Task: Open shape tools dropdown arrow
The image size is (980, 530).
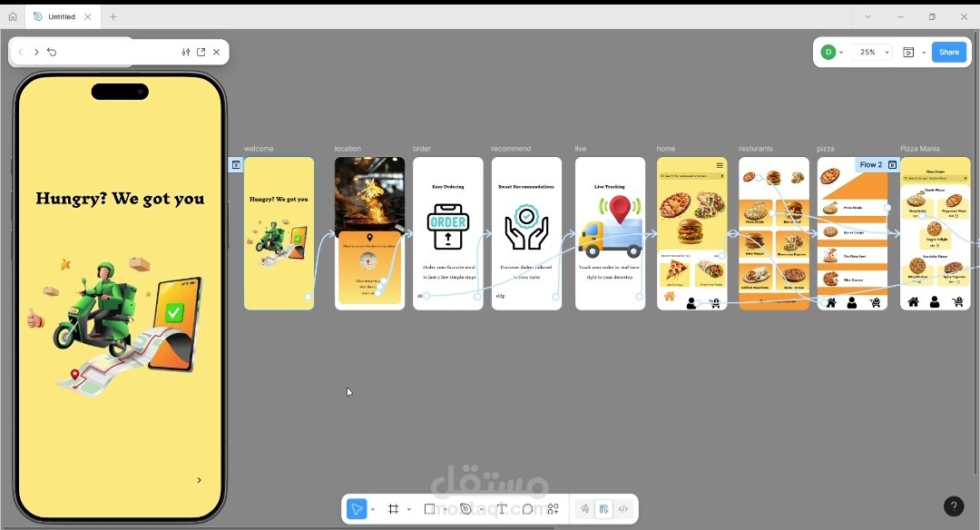Action: pyautogui.click(x=445, y=509)
